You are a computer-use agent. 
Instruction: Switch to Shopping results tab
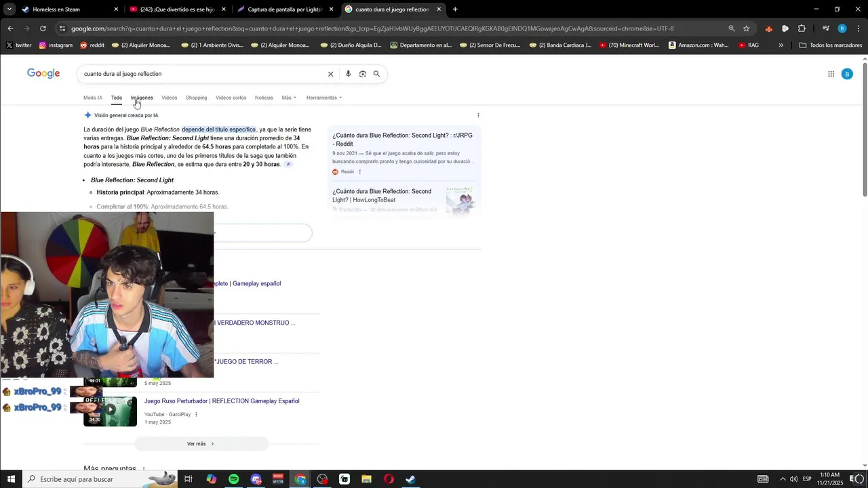[x=196, y=98]
